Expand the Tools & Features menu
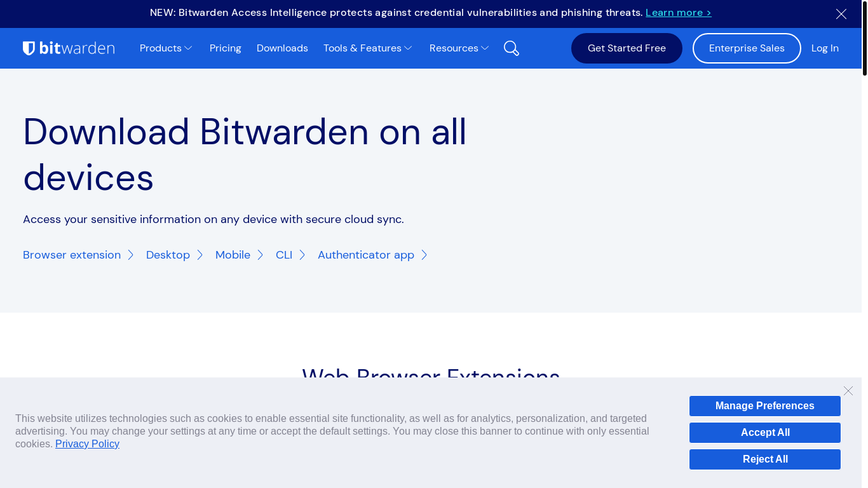 pyautogui.click(x=368, y=48)
